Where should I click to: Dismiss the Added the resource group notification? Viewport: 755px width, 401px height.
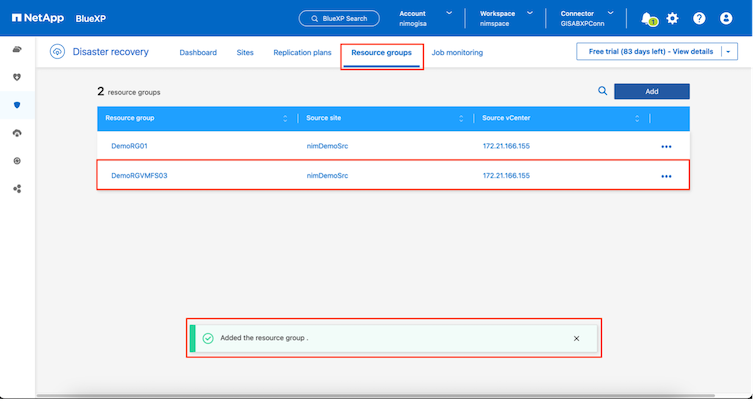click(x=576, y=338)
